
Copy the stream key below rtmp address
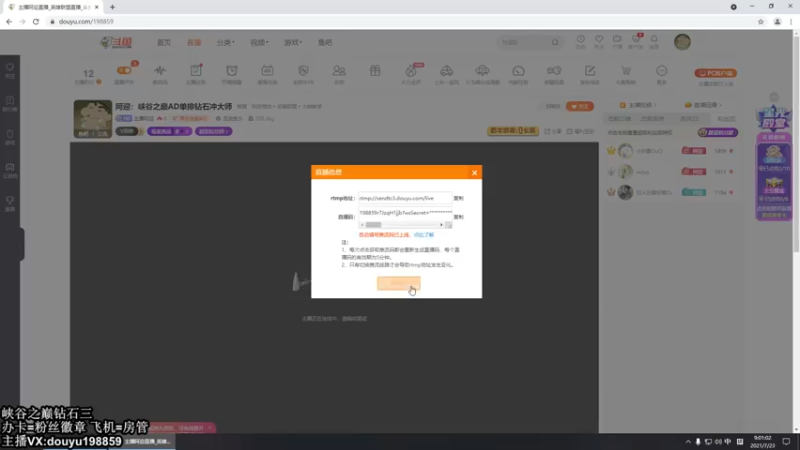[x=459, y=217]
